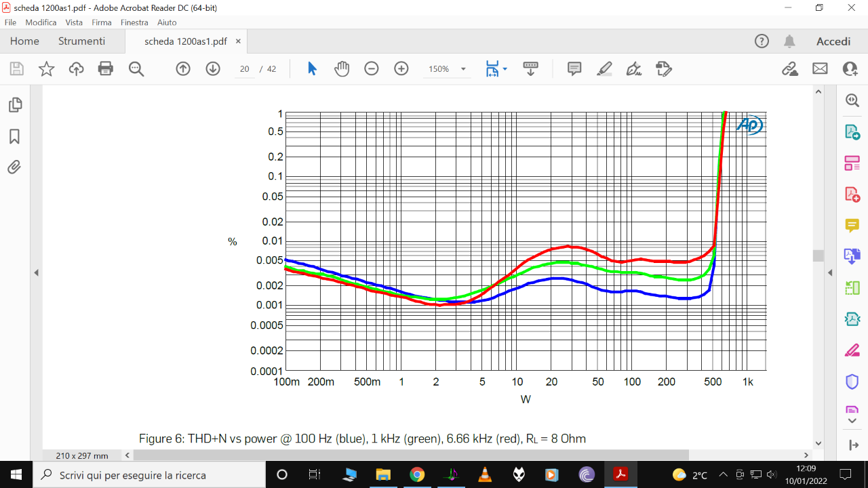The image size is (868, 488).
Task: Switch to the Strumenti tab
Action: click(81, 41)
